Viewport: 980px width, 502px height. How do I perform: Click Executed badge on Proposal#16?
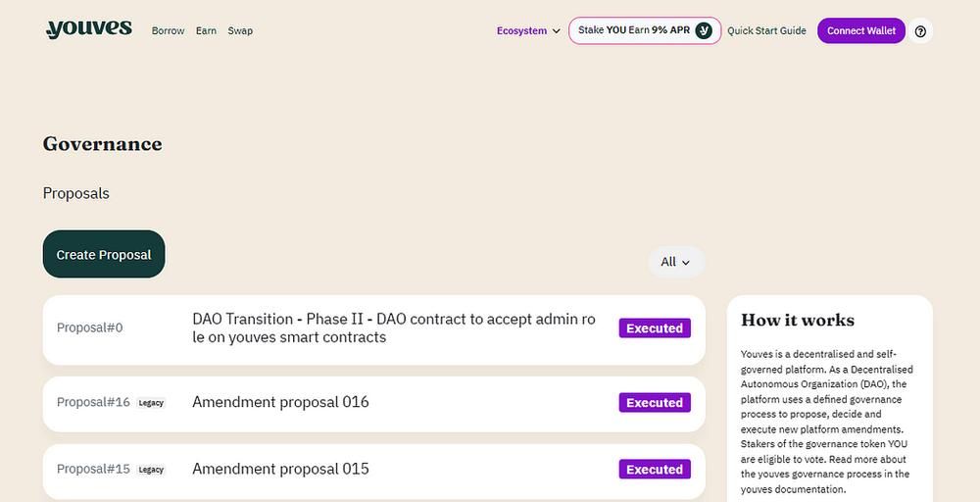654,403
